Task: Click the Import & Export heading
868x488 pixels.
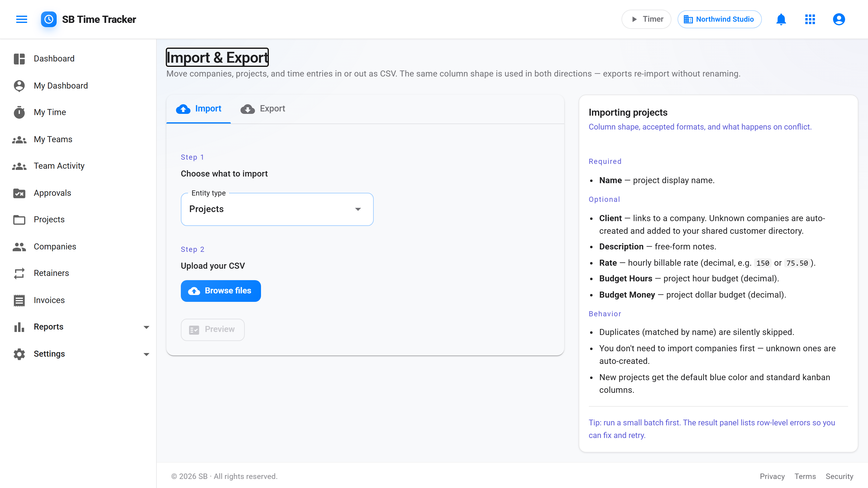Action: (217, 58)
